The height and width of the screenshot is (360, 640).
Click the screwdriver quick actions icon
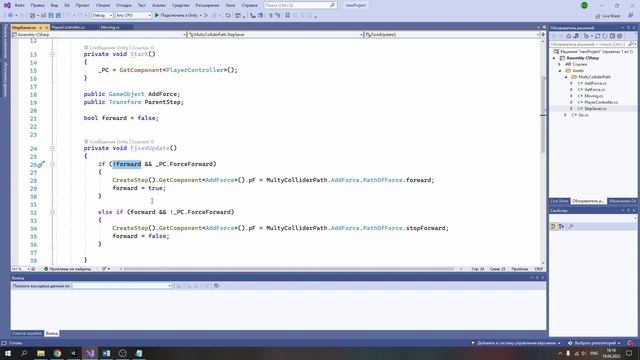click(x=40, y=164)
